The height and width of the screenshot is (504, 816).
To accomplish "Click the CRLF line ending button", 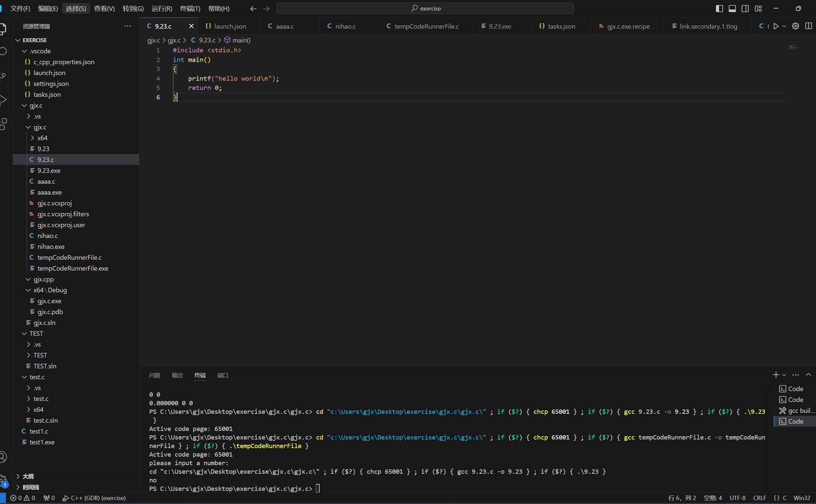I will point(759,498).
